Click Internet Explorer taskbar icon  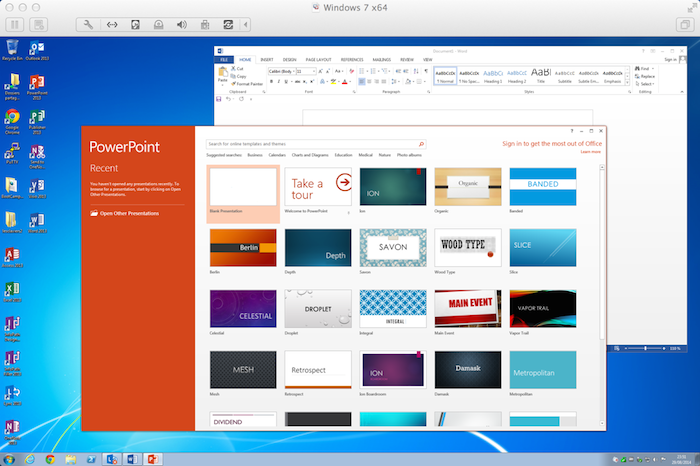click(29, 459)
